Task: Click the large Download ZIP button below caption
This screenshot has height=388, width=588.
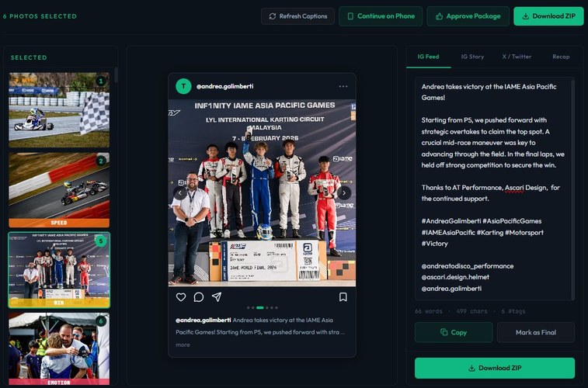Action: click(x=495, y=368)
